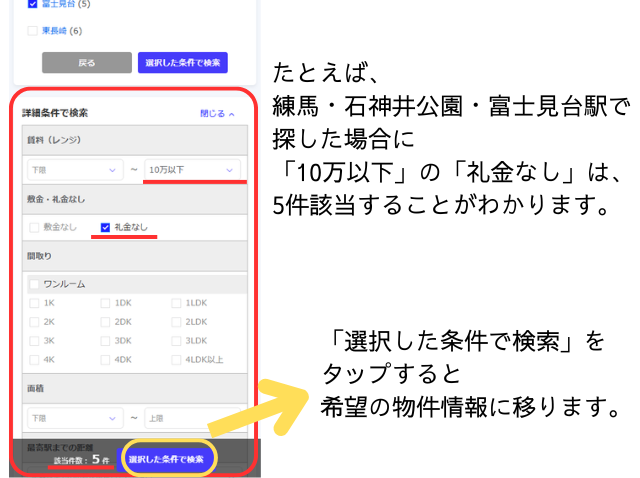This screenshot has width=640, height=478.
Task: Check the 富士見台 (5) station checkbox
Action: (32, 4)
